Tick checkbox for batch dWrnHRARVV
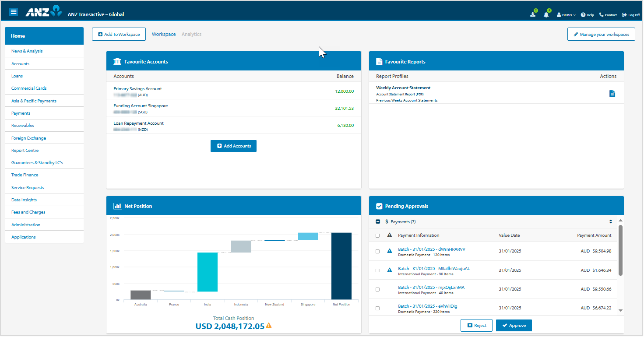The image size is (644, 337). coord(378,252)
